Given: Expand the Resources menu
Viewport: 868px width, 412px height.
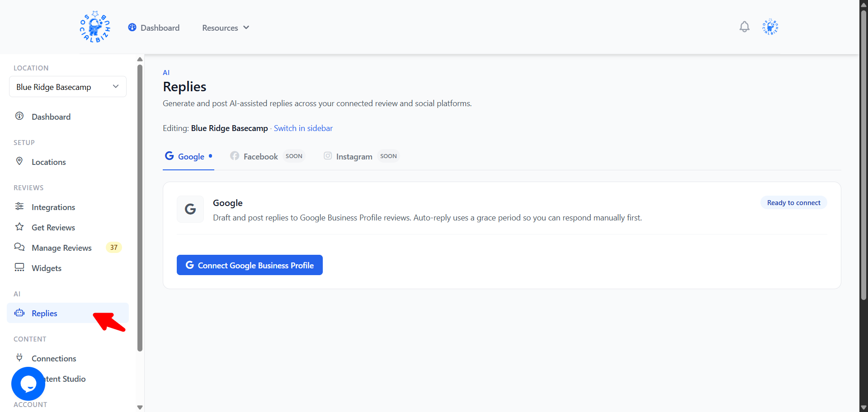Looking at the screenshot, I should (x=226, y=28).
